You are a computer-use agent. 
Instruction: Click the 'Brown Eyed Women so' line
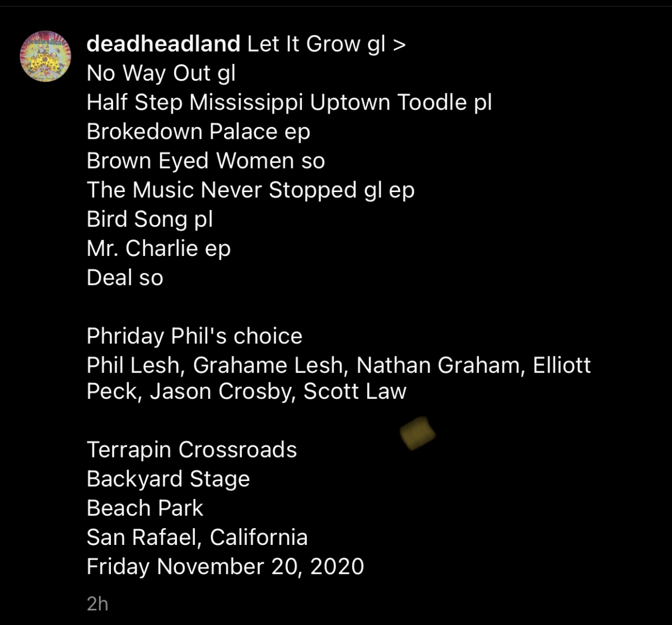pos(206,161)
